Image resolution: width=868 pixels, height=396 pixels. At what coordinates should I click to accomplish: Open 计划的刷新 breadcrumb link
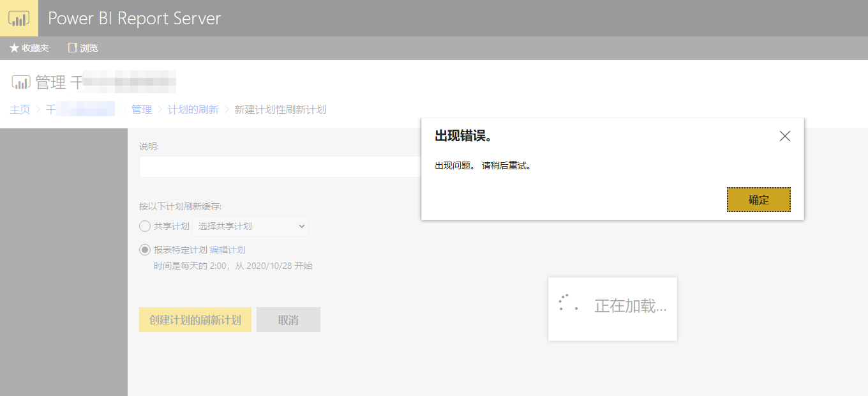click(193, 109)
